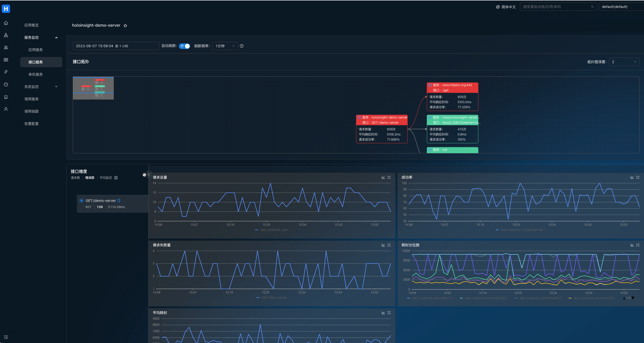Toggle apm_endpoint_percentile/5.0 legend series

(591, 298)
